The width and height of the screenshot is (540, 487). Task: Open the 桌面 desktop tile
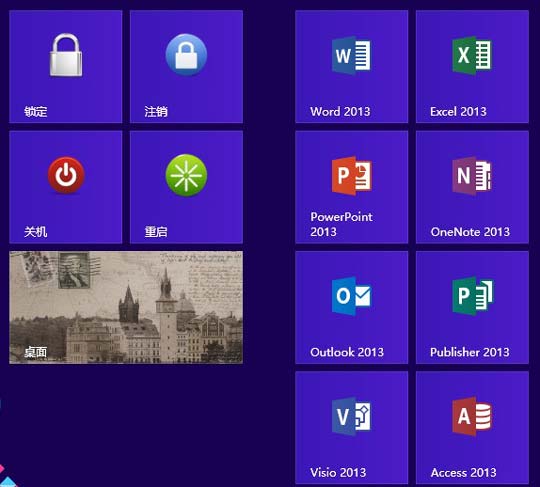[126, 307]
